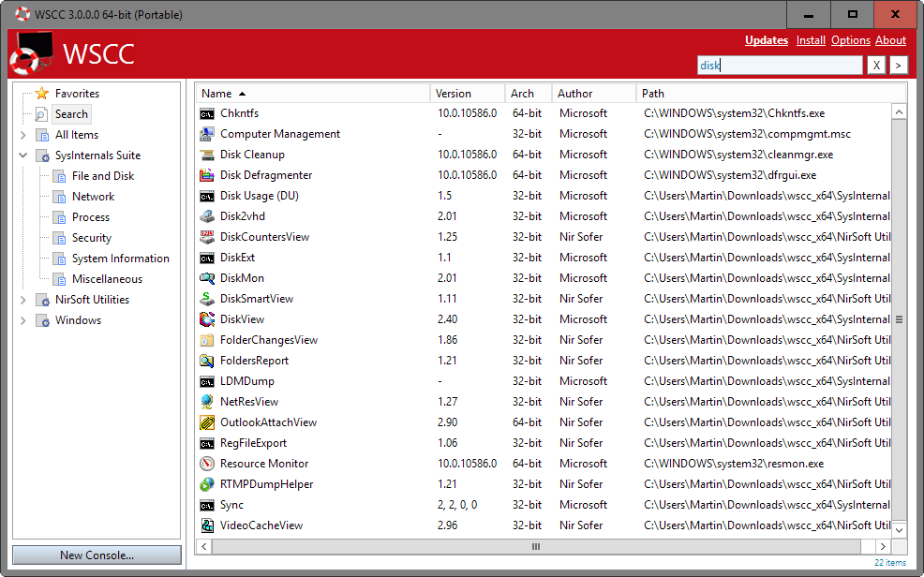This screenshot has width=924, height=577.
Task: Click the RTMPDumpHelper icon
Action: tap(207, 484)
